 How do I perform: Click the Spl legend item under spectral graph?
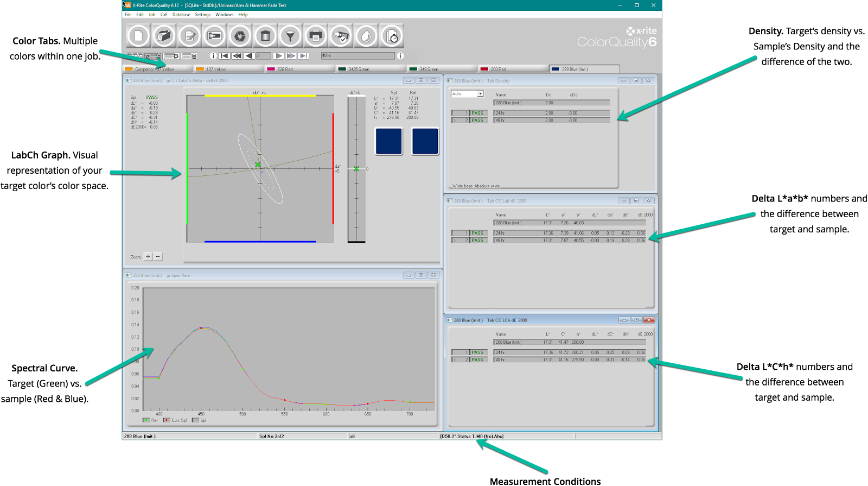click(199, 420)
